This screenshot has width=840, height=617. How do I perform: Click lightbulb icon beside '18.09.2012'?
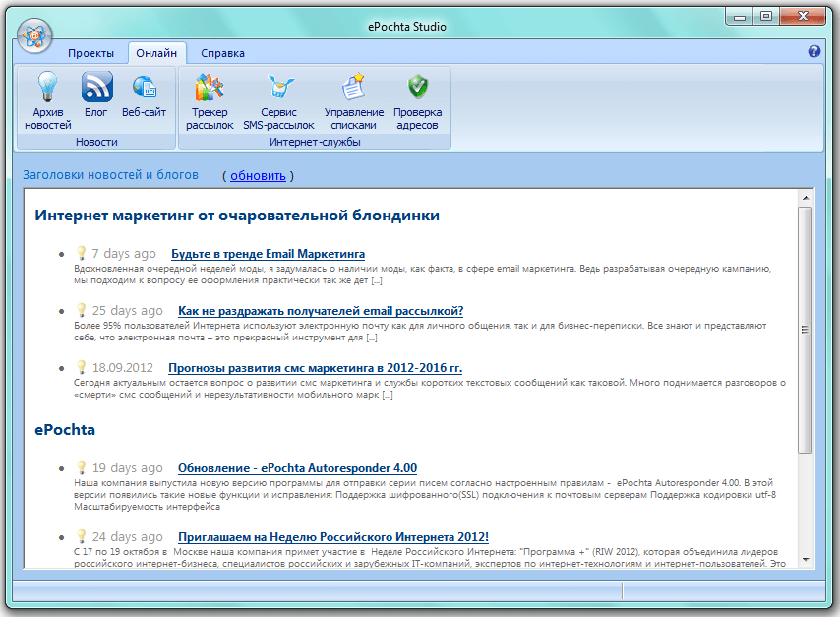[81, 368]
